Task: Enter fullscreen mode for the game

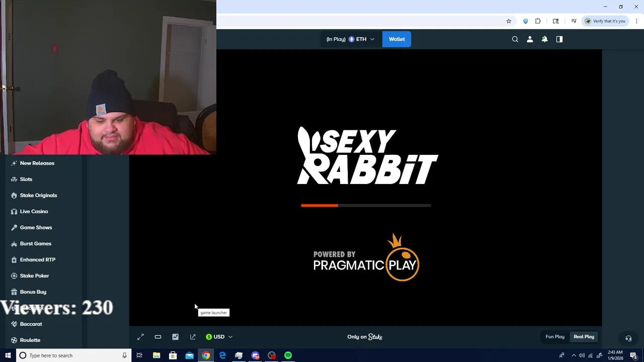Action: [x=140, y=337]
